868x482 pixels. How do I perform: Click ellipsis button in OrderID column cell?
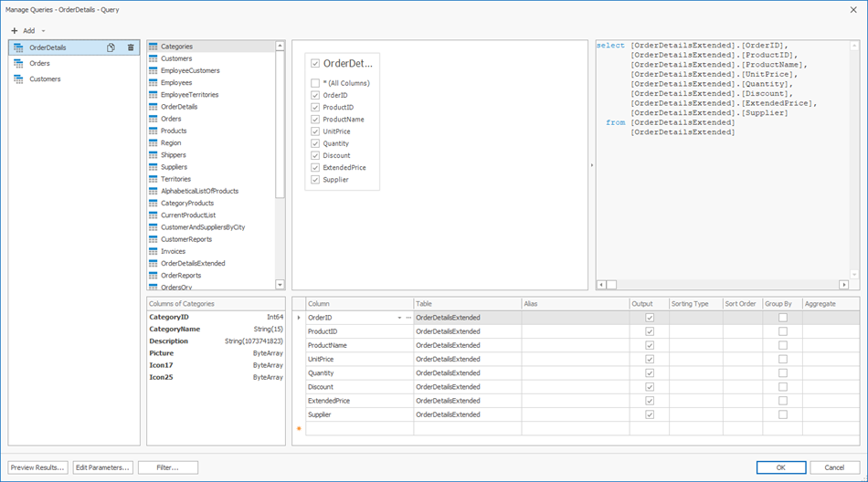(408, 318)
